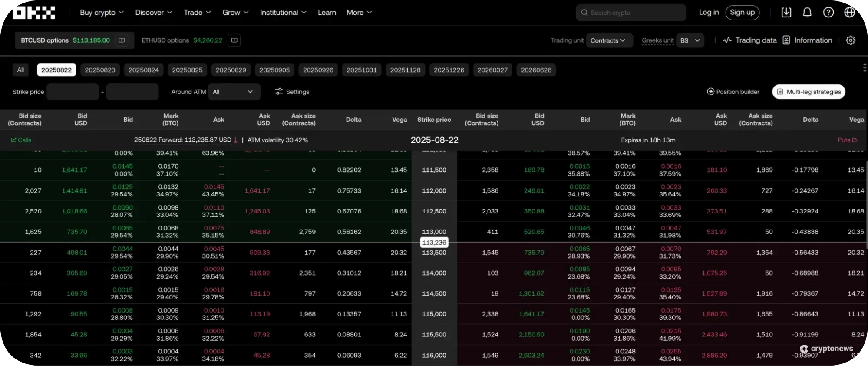Image resolution: width=868 pixels, height=366 pixels.
Task: Open the help question mark icon
Action: (x=828, y=13)
